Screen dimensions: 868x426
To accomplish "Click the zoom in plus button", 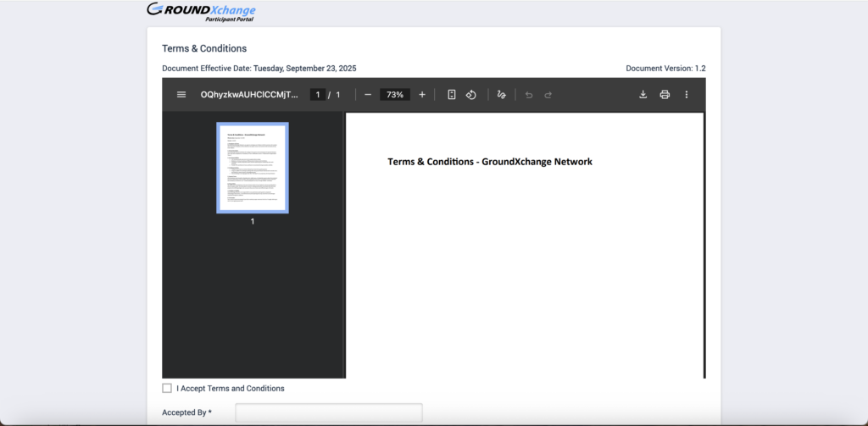I will 422,95.
